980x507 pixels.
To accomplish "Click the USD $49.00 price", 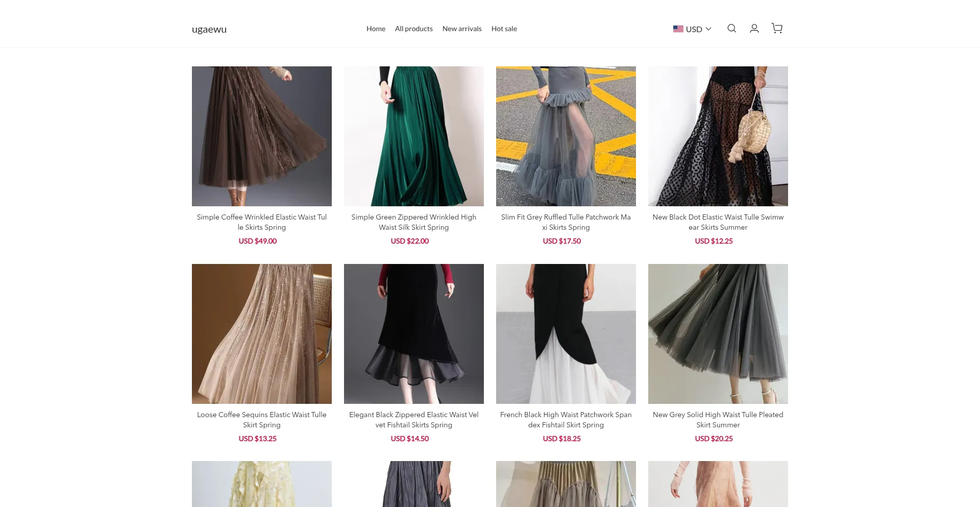I will click(x=258, y=241).
